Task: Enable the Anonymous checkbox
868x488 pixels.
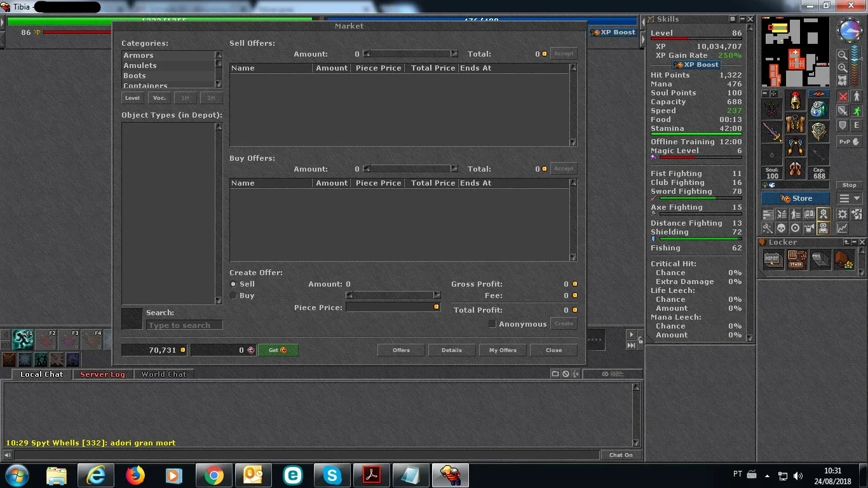Action: point(492,324)
